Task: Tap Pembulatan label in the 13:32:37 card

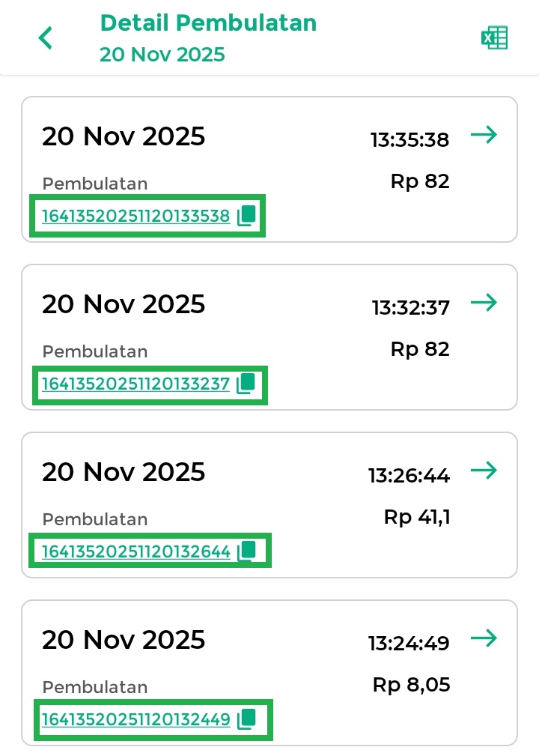Action: [x=95, y=351]
